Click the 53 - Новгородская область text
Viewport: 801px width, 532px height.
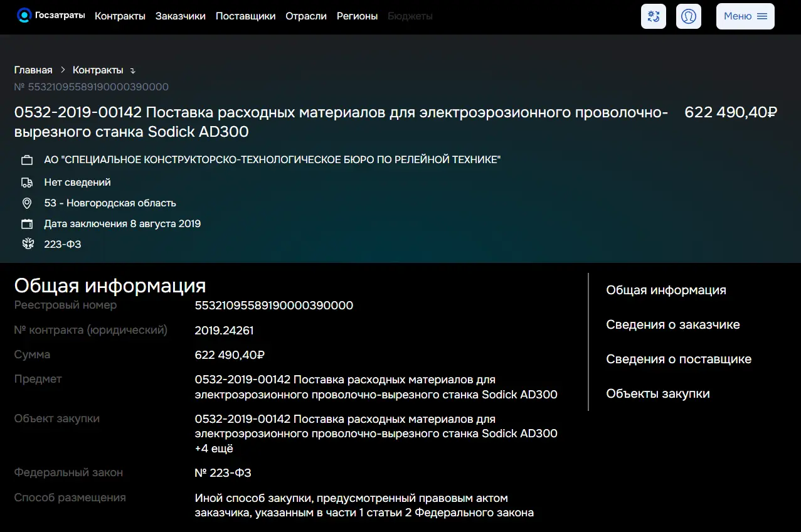(110, 203)
